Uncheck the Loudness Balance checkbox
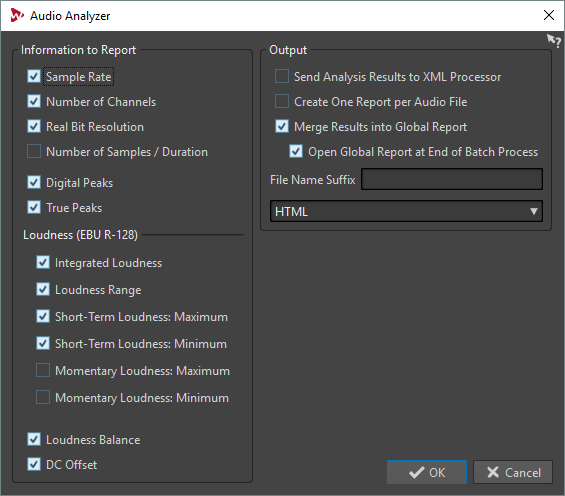565x496 pixels. 34,439
